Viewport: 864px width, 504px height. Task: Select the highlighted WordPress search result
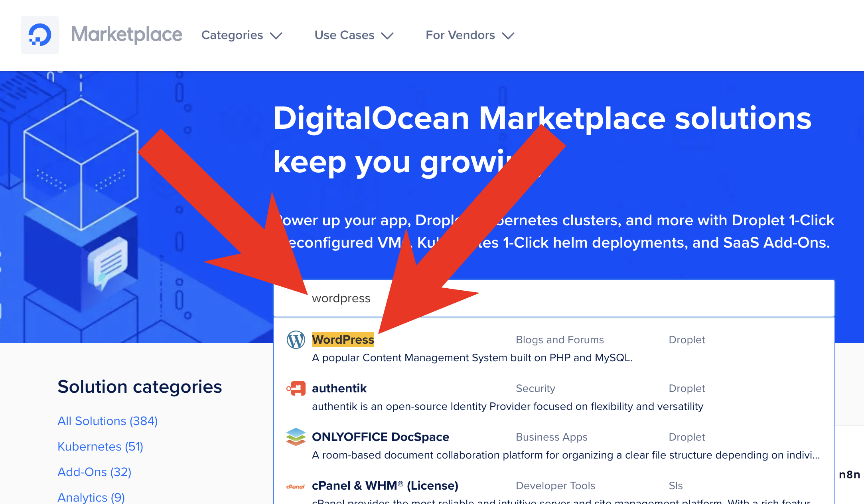pos(343,340)
